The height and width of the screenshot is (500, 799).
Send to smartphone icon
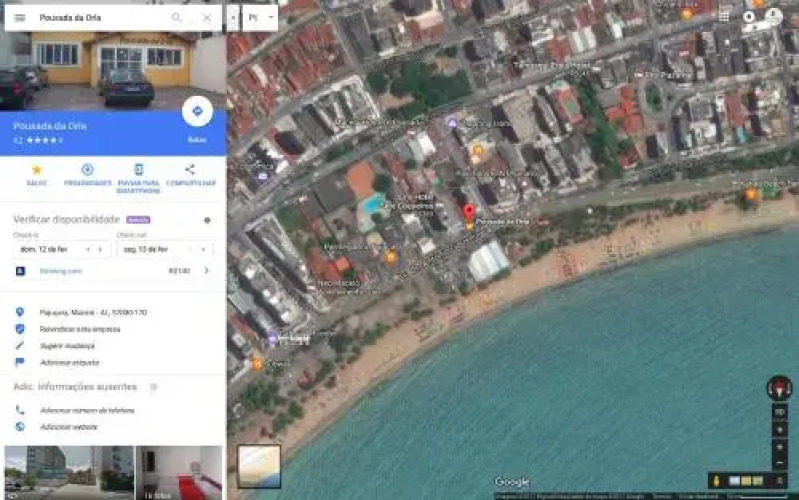click(138, 170)
